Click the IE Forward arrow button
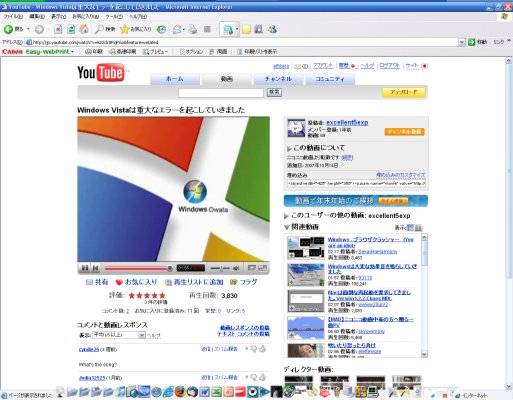This screenshot has height=400, width=513. (x=39, y=29)
